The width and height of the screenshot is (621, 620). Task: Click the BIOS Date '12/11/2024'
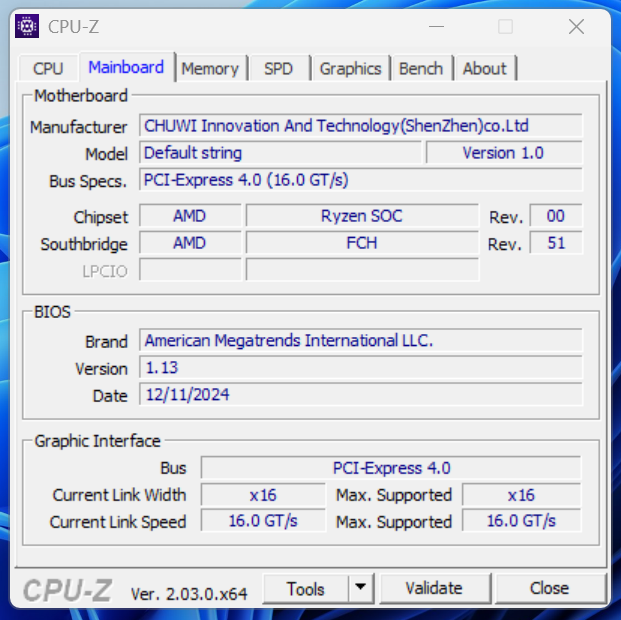click(360, 395)
